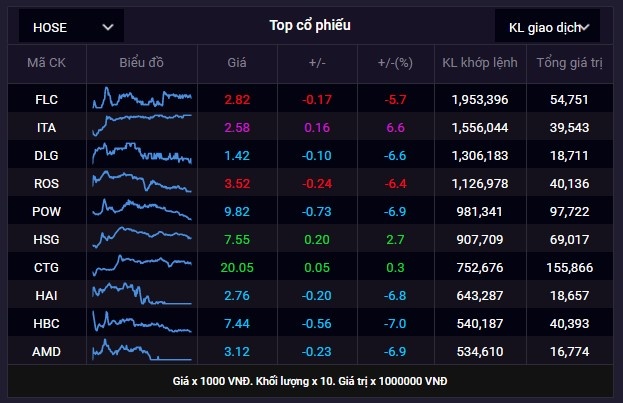
Task: Open the HOSE exchange dropdown
Action: pos(71,27)
